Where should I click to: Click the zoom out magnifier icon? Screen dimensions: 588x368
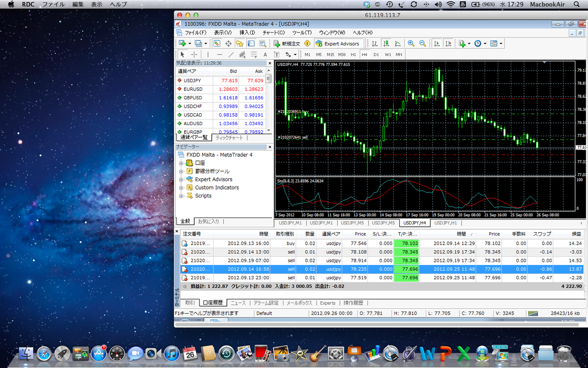point(422,43)
